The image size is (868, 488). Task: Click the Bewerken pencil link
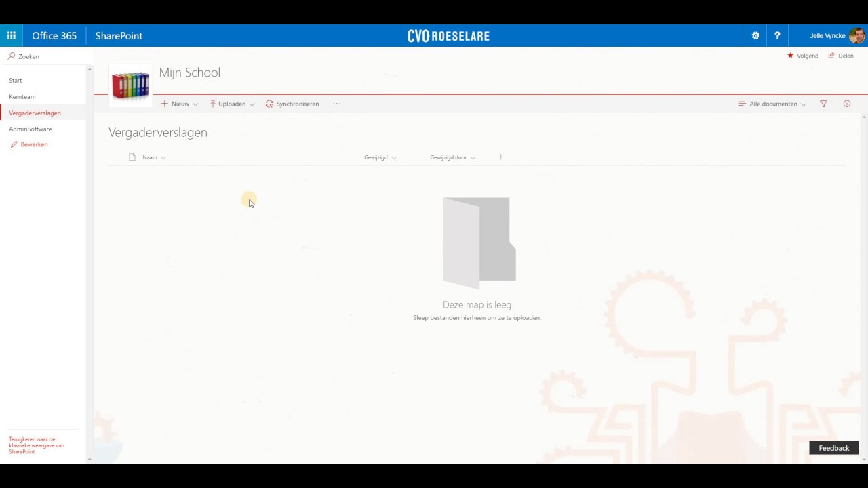29,144
